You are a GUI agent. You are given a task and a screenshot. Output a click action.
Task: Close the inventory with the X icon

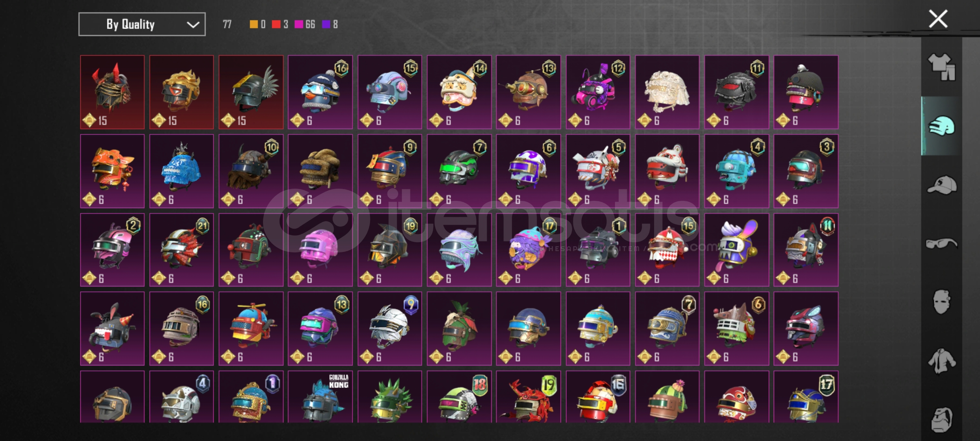(x=938, y=19)
